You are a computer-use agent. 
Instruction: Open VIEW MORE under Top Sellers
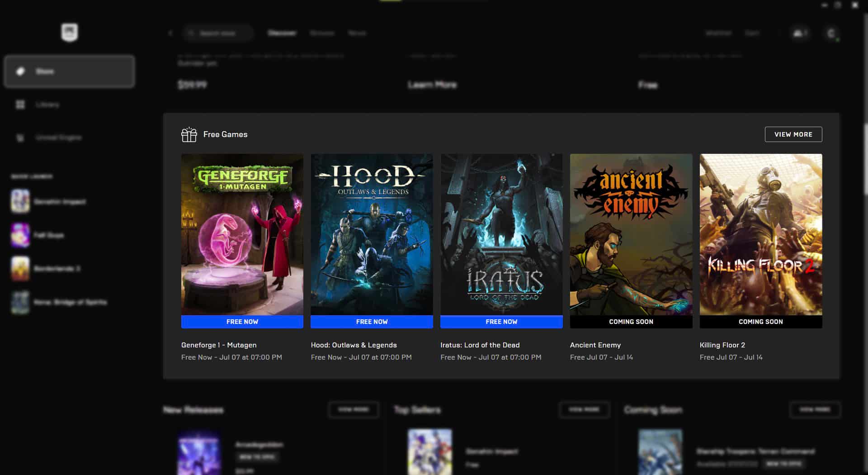click(x=584, y=410)
